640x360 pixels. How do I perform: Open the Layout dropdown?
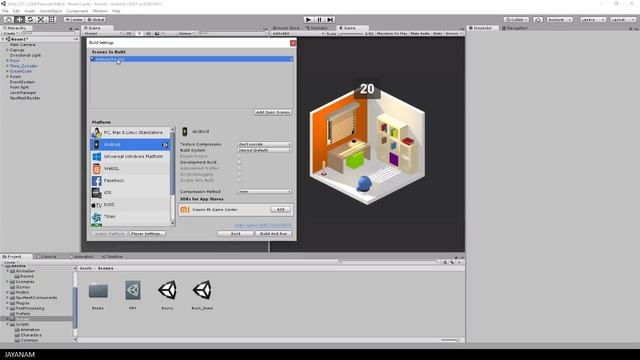tap(622, 20)
